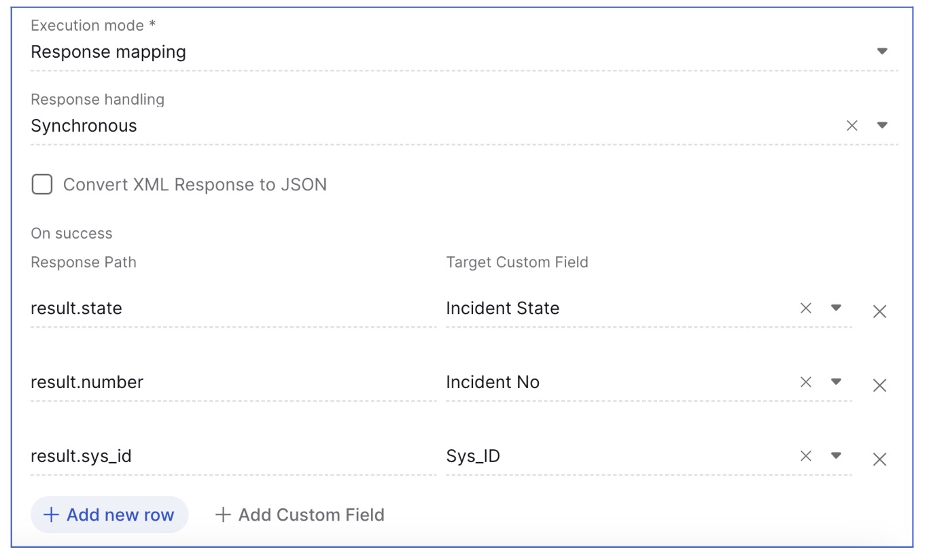Screen dimensions: 931x560
Task: Clear the Incident State target field
Action: click(806, 308)
